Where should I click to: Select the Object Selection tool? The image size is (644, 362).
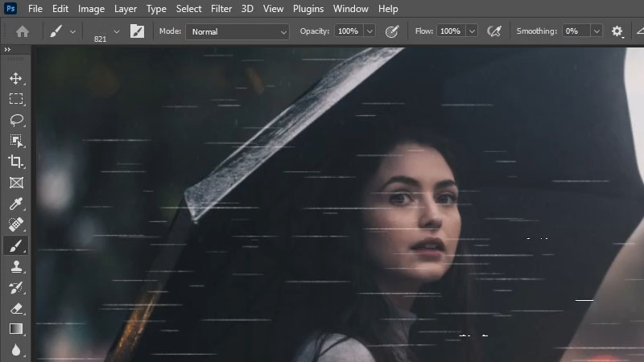pyautogui.click(x=16, y=141)
